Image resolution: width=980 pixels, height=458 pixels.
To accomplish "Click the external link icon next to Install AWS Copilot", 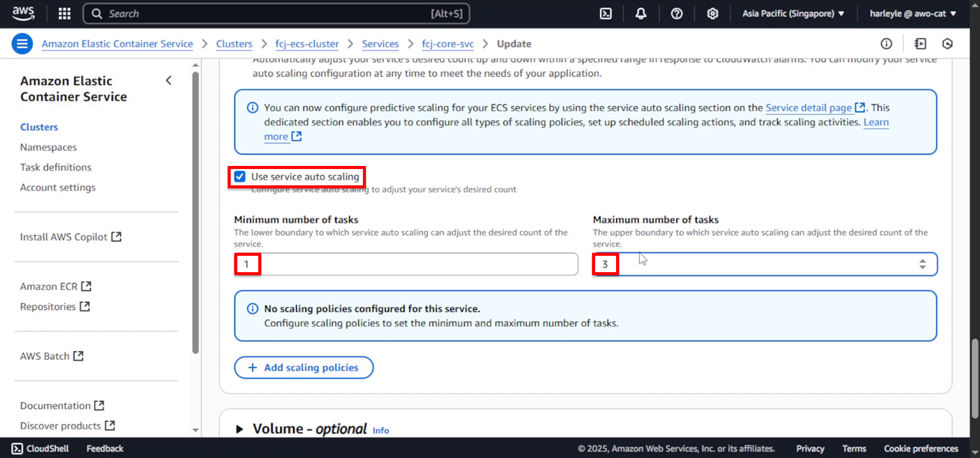I will 116,237.
